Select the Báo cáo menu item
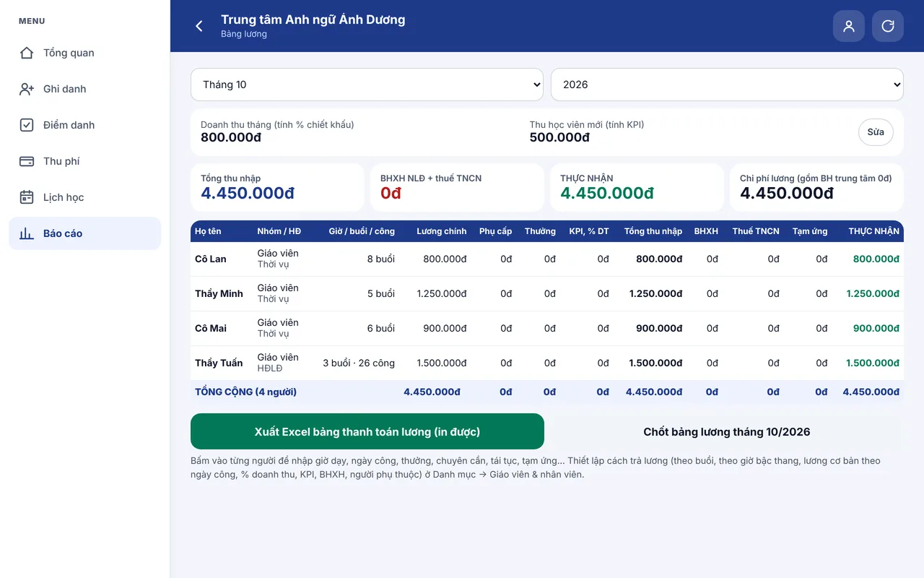Image resolution: width=924 pixels, height=578 pixels. 84,233
